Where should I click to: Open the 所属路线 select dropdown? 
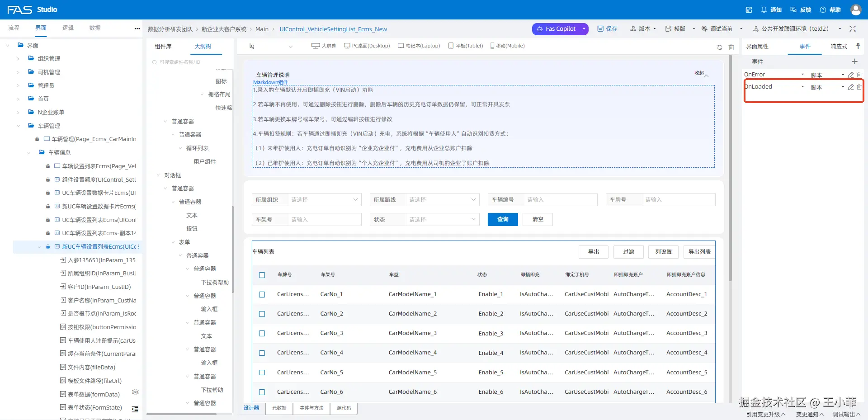click(443, 199)
